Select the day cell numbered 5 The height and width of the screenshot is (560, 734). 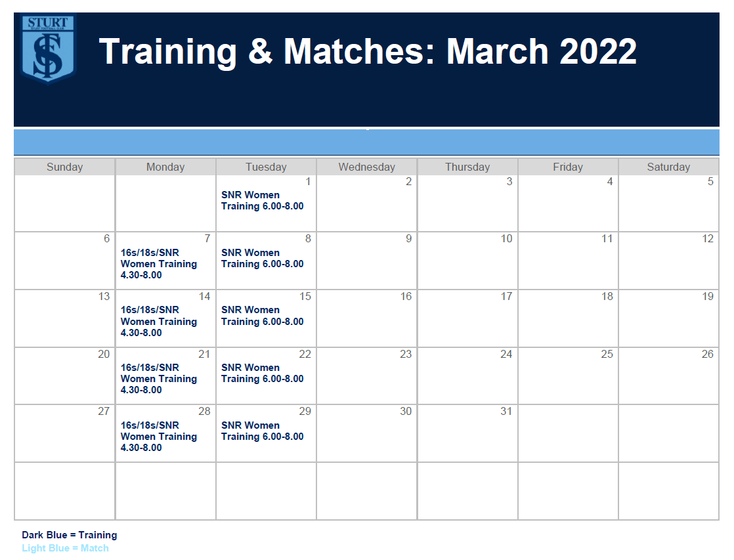668,204
